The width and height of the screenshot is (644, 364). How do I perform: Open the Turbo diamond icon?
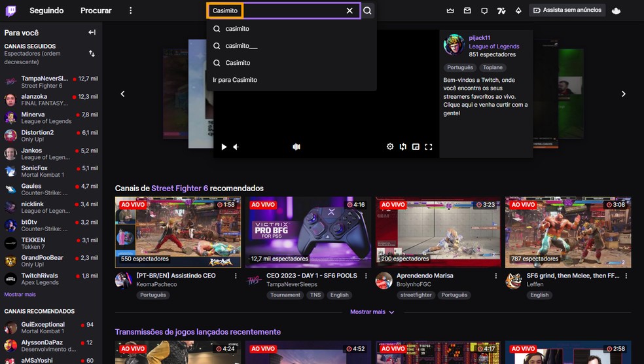point(518,10)
